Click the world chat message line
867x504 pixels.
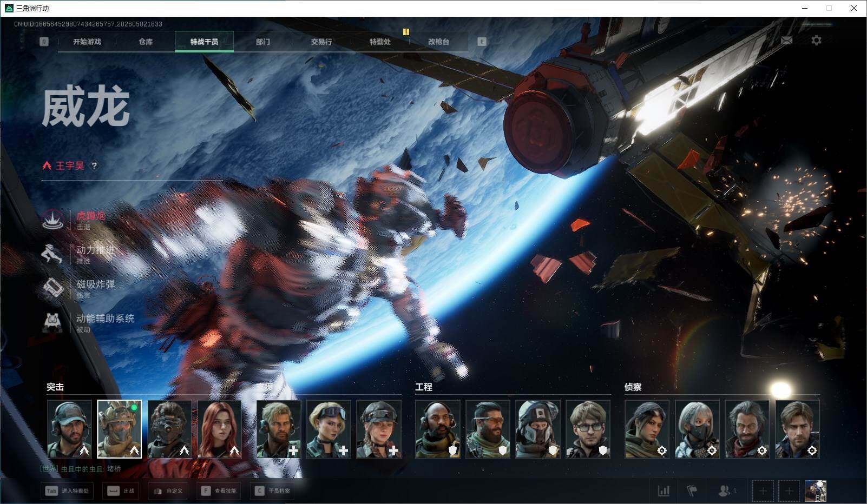point(81,469)
